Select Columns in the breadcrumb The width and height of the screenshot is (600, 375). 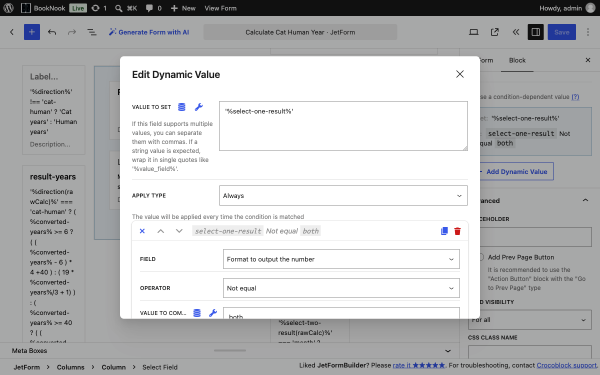coord(70,367)
